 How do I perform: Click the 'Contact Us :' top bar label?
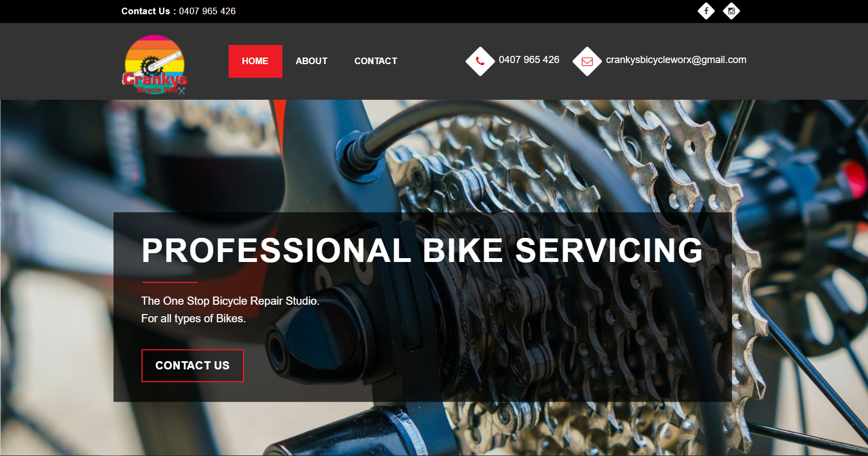[x=149, y=11]
